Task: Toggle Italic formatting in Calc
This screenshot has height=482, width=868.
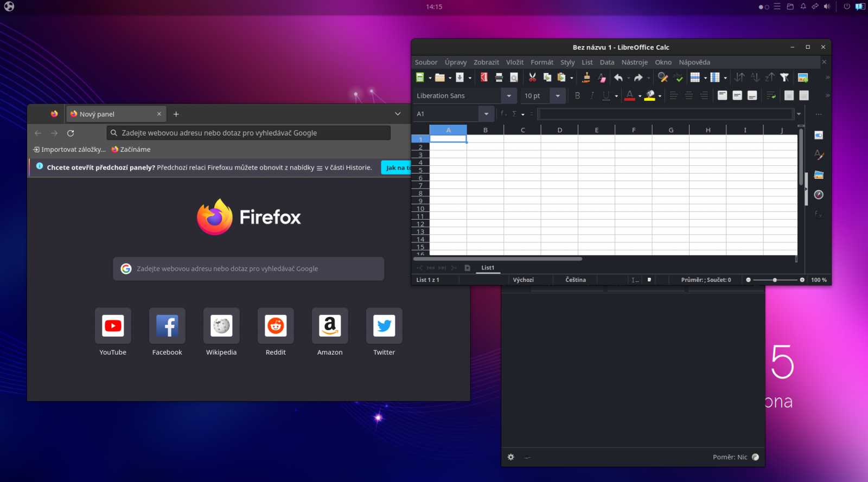Action: point(592,96)
